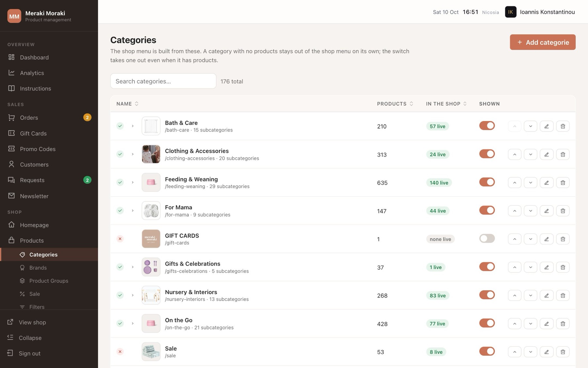Edit the Feeding & Weaning category
This screenshot has height=368, width=588.
[547, 183]
